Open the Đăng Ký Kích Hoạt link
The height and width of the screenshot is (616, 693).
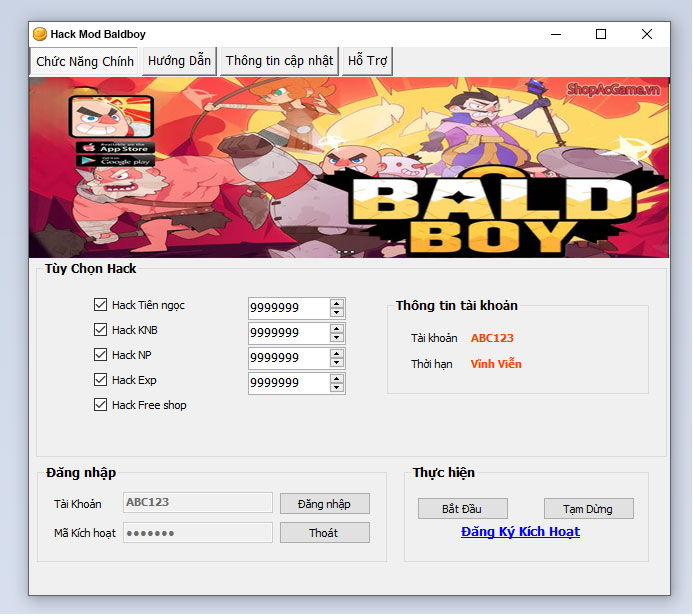(x=520, y=532)
